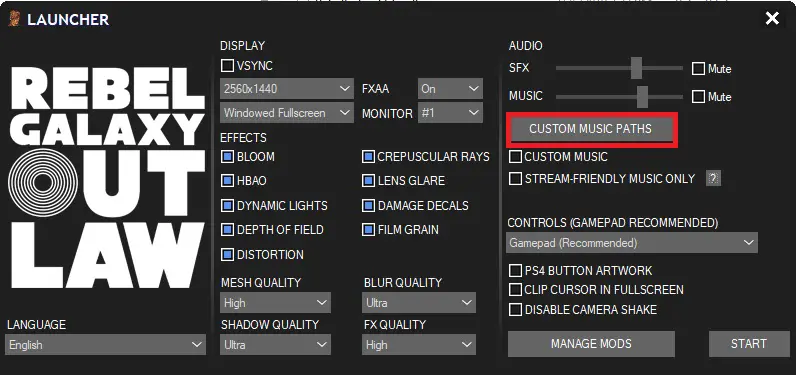The image size is (796, 375).
Task: Uncheck the FILM GRAIN effect
Action: click(x=368, y=230)
